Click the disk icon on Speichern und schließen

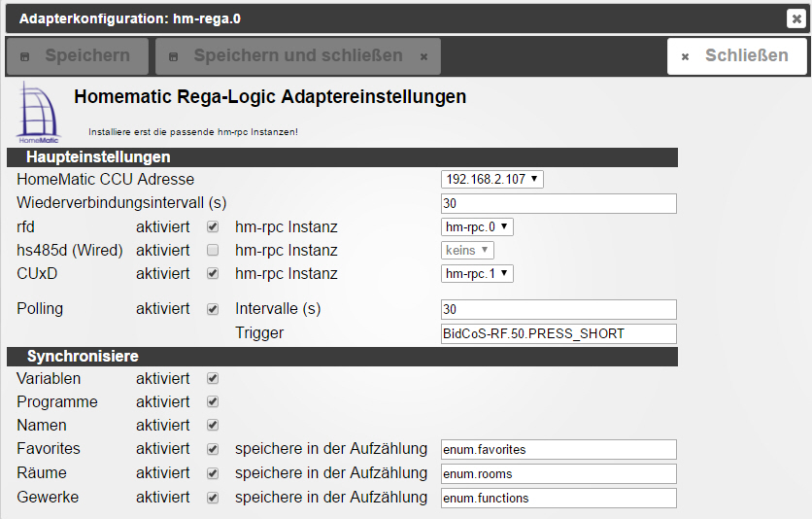174,57
